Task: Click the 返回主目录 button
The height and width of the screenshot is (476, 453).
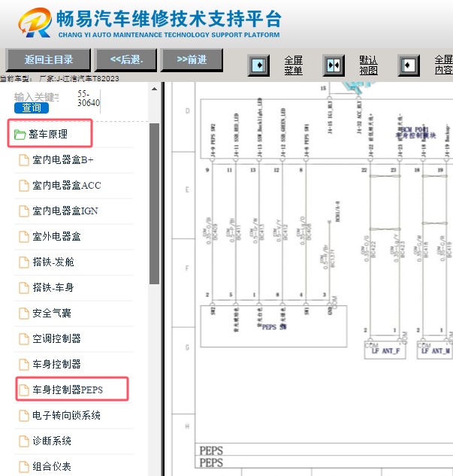Action: coord(48,60)
